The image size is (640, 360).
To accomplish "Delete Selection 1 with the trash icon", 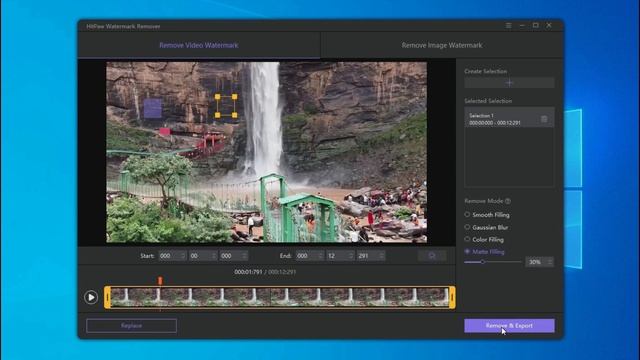I will 544,119.
